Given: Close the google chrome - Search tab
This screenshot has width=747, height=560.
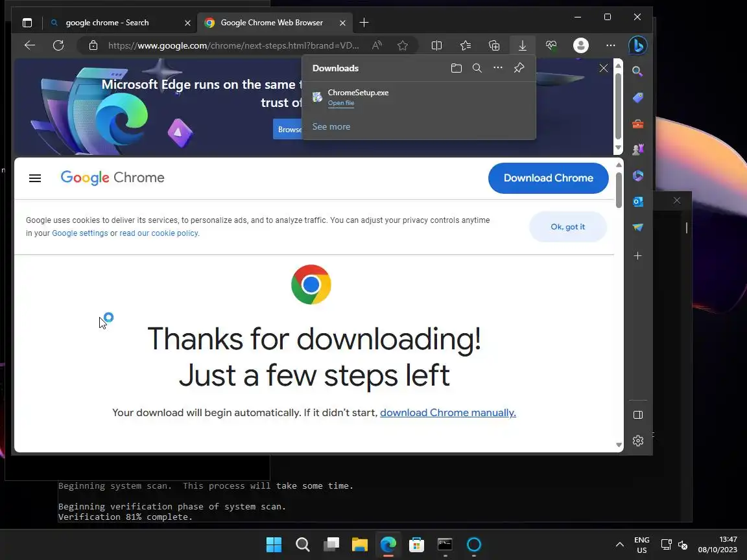Looking at the screenshot, I should pyautogui.click(x=187, y=23).
